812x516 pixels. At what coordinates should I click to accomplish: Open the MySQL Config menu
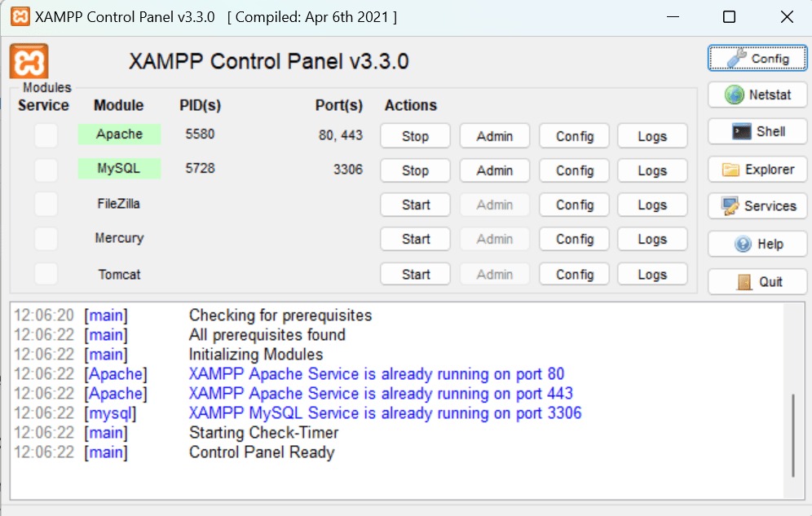click(574, 170)
